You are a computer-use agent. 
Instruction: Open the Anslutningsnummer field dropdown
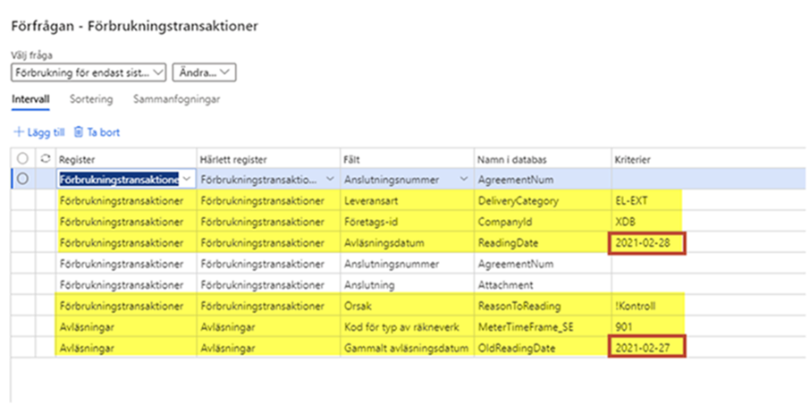[463, 179]
